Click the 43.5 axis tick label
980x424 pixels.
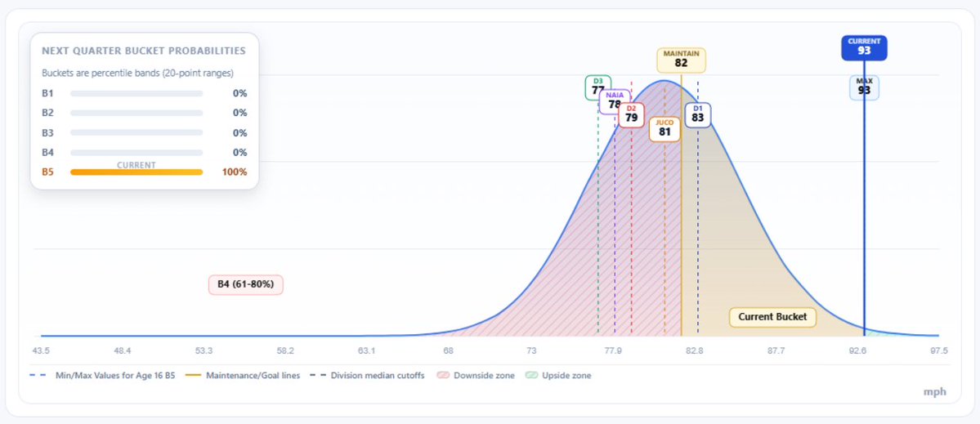(x=41, y=351)
